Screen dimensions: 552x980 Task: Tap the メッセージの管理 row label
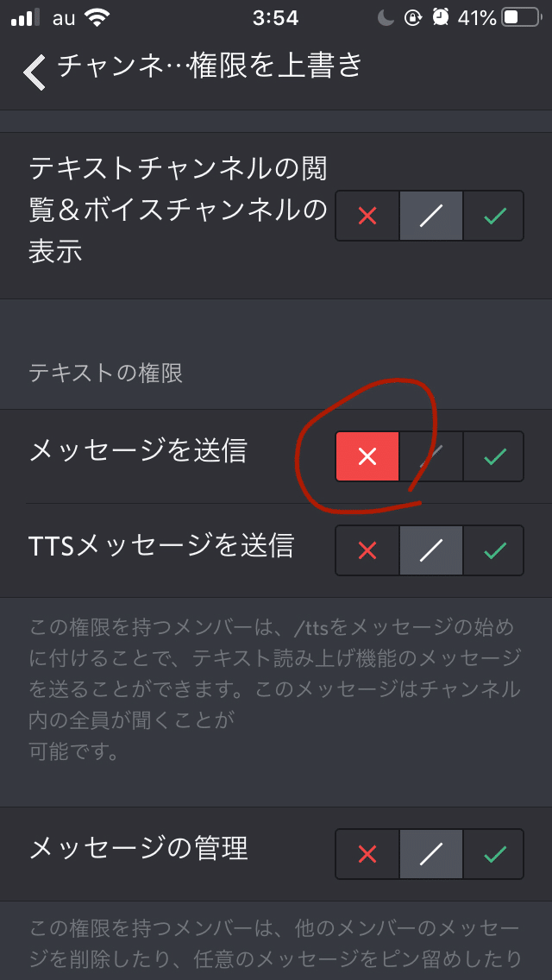pos(139,849)
